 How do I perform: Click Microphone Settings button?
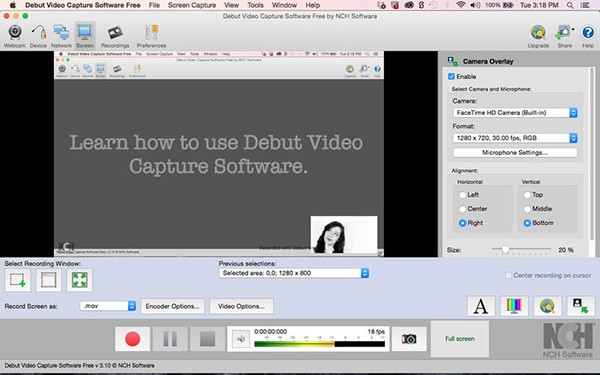[x=515, y=153]
